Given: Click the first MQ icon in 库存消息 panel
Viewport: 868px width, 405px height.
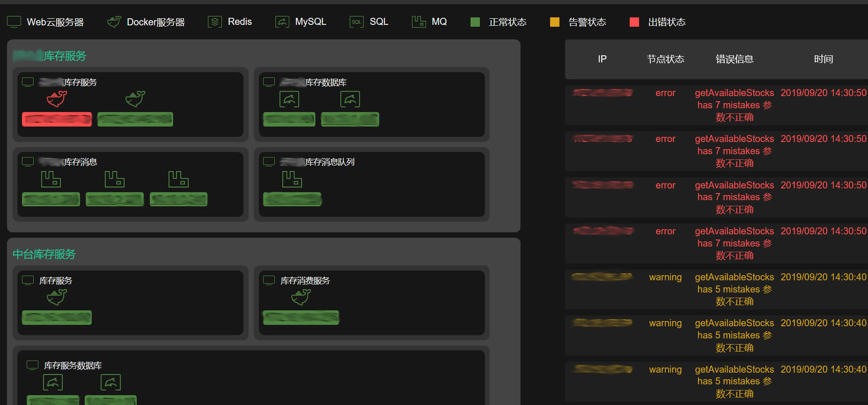Looking at the screenshot, I should [x=51, y=179].
